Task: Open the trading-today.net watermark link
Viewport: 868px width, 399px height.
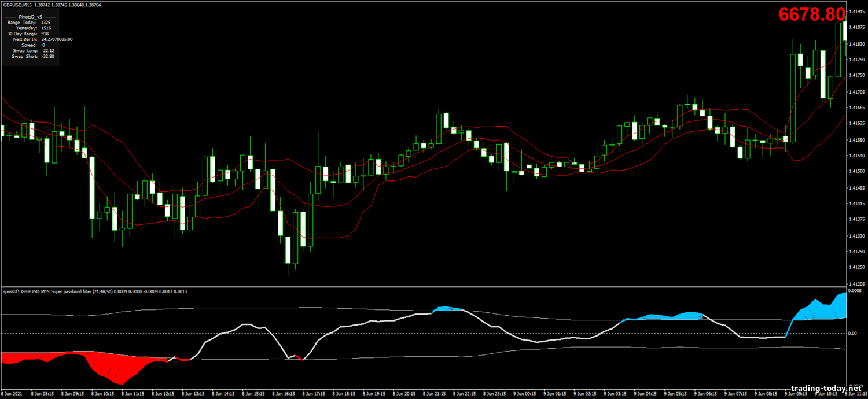Action: pos(826,388)
